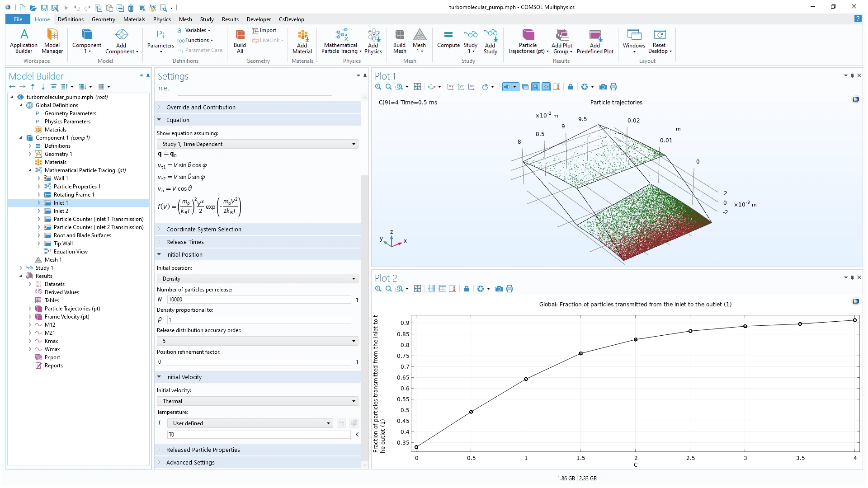Switch Plot 1 to xy view
Image resolution: width=868 pixels, height=488 pixels.
[450, 87]
